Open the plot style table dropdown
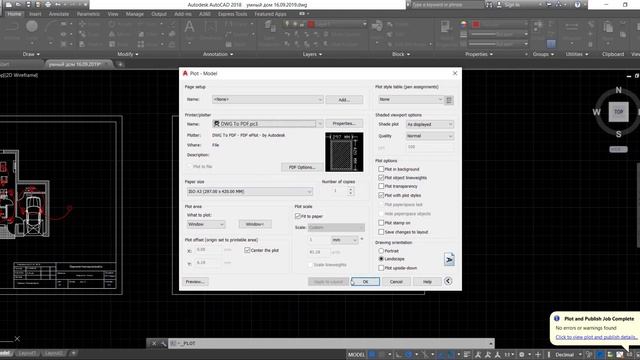 point(410,100)
